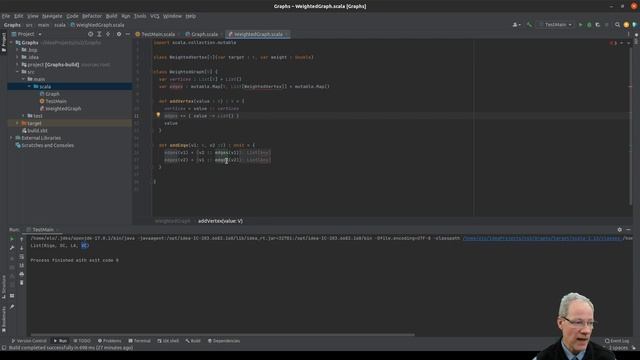Open Dependencies tool window button
Viewport: 640px width, 360px height.
tap(224, 341)
